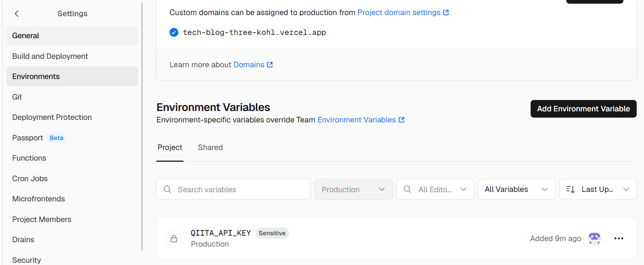Click the Added 9m ago timestamp
644x265 pixels.
point(555,239)
